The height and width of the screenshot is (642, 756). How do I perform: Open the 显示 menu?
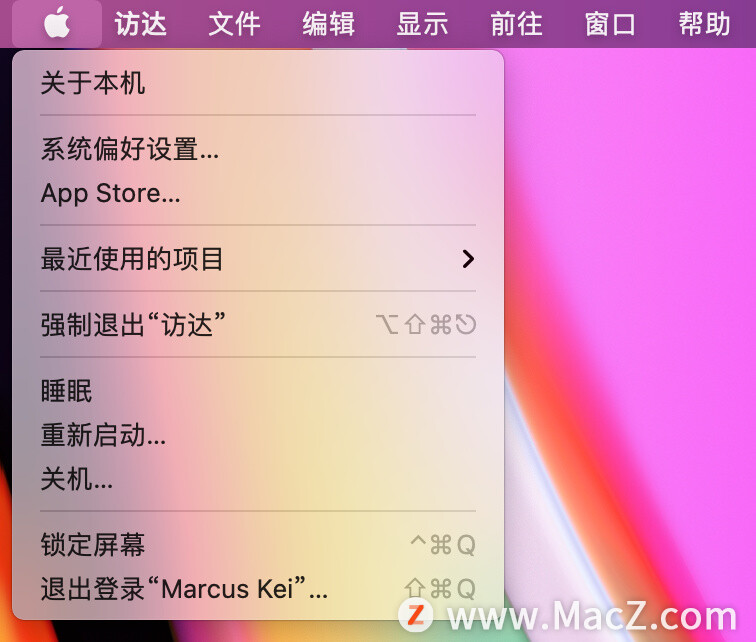(422, 24)
